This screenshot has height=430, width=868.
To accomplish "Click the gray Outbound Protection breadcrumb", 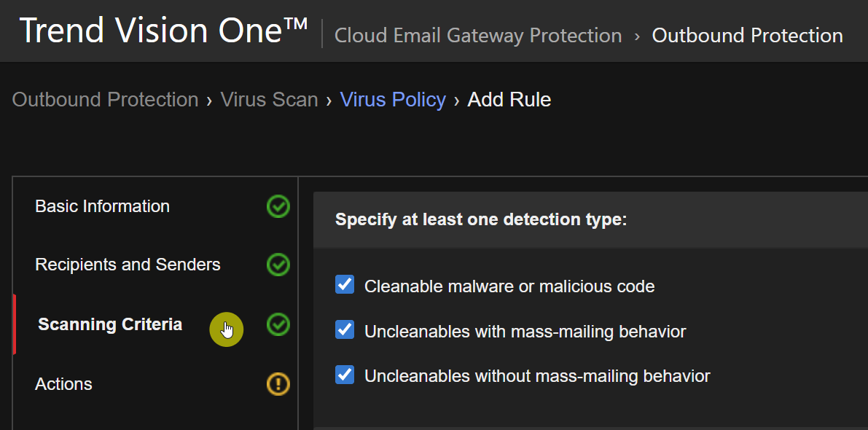I will click(x=105, y=100).
